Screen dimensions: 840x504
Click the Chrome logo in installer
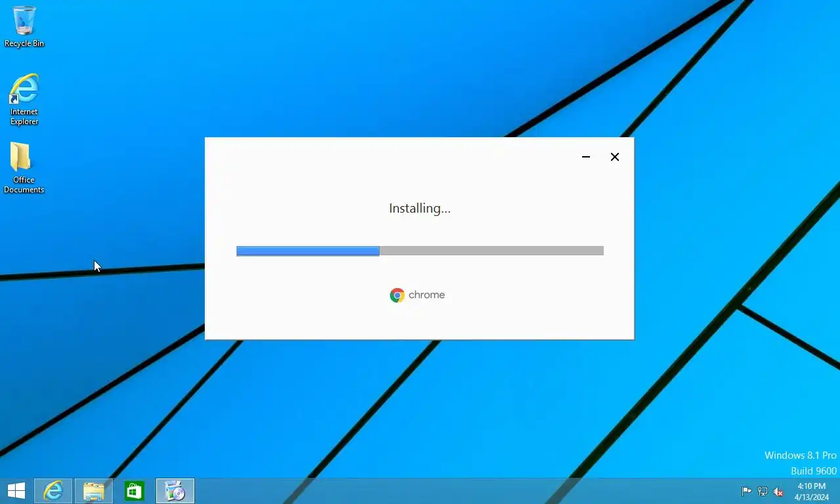coord(397,295)
